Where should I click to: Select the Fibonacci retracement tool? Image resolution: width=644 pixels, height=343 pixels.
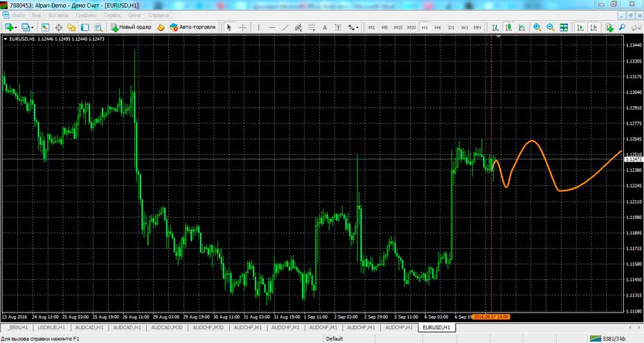tap(298, 28)
